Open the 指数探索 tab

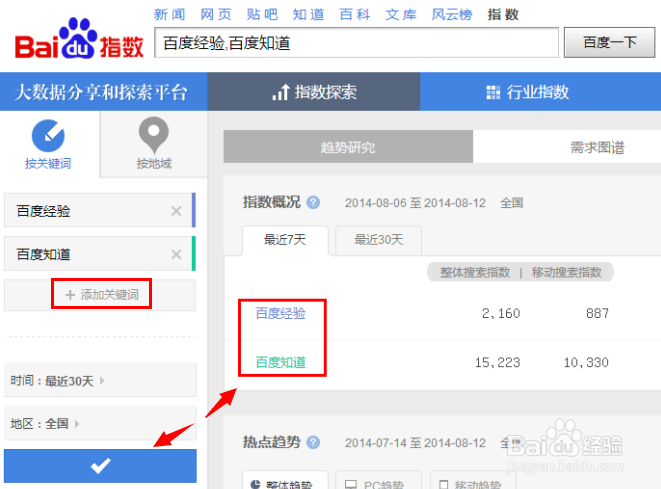pyautogui.click(x=314, y=92)
